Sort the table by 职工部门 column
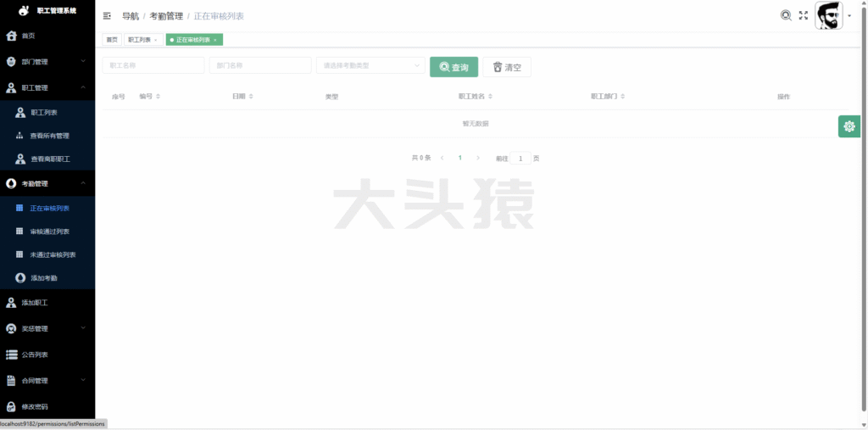 (x=623, y=97)
